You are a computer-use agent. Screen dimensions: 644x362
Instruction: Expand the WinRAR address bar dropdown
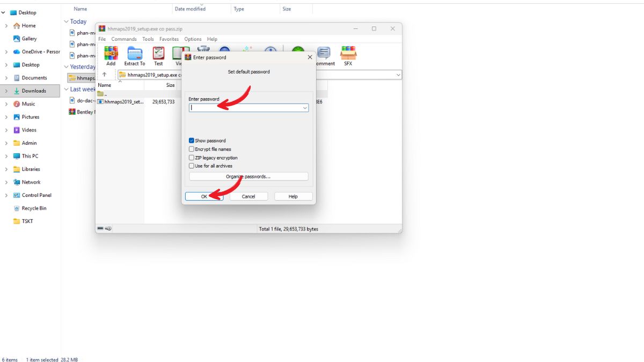point(398,75)
